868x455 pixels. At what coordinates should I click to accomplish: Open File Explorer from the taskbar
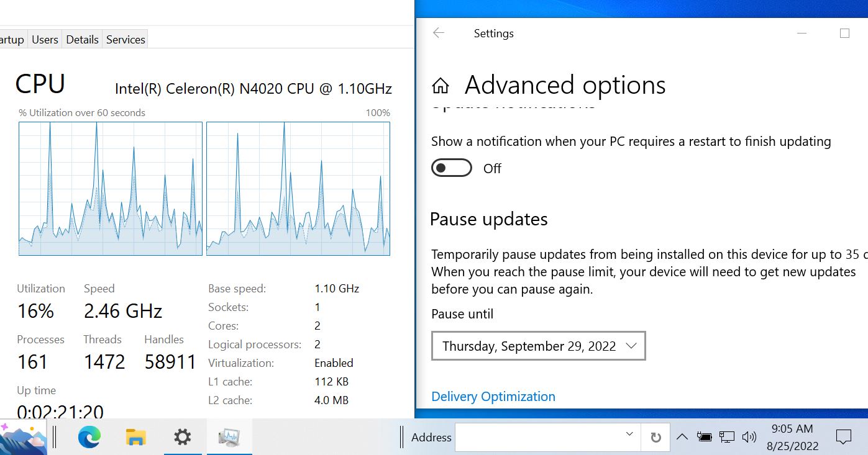[135, 438]
